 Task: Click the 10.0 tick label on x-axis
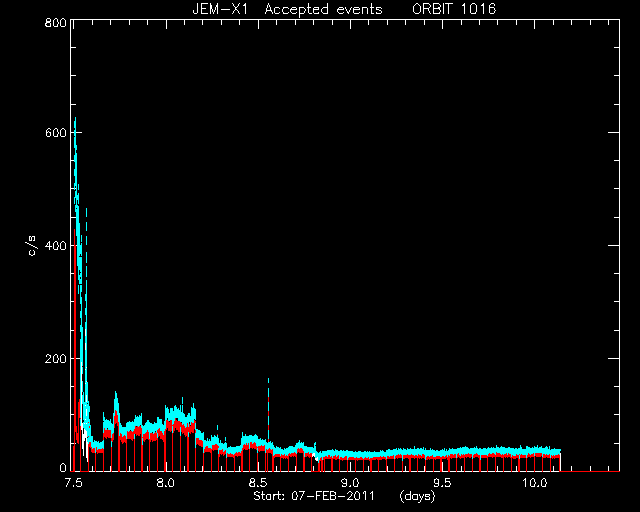[535, 483]
